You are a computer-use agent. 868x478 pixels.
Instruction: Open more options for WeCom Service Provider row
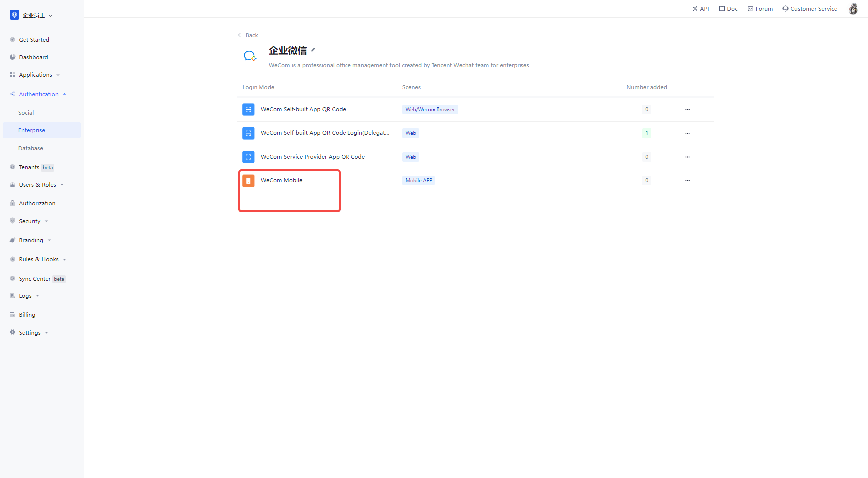point(687,157)
